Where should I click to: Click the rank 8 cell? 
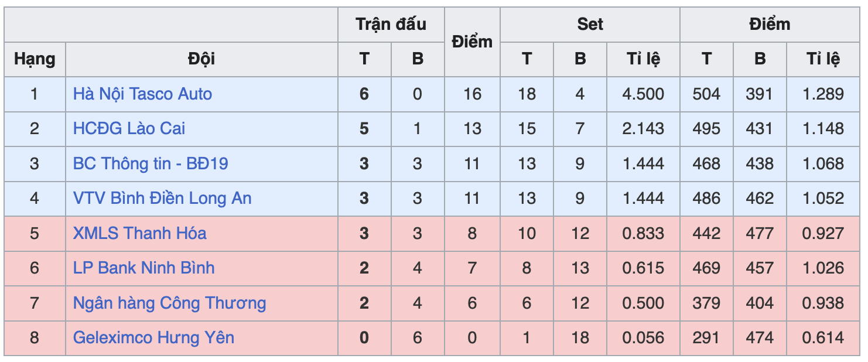35,337
